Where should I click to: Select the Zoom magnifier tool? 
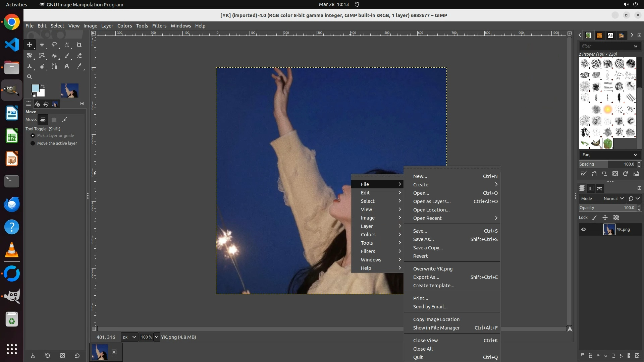tap(30, 77)
